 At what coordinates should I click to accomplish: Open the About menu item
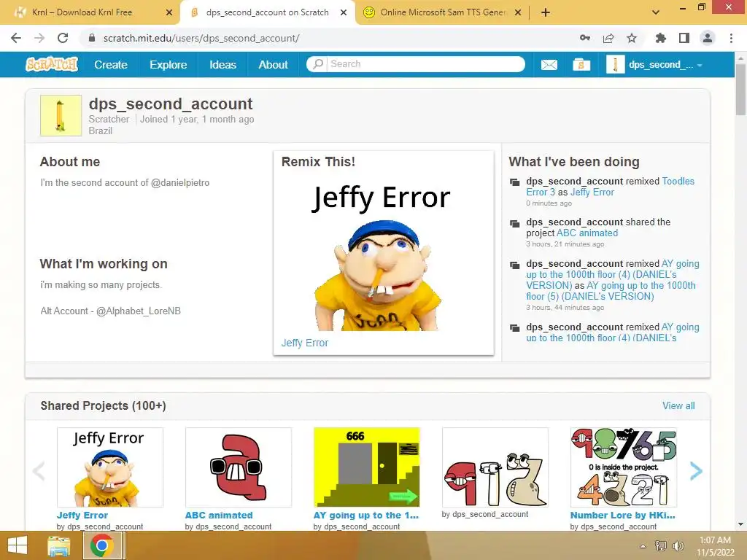[x=273, y=65]
